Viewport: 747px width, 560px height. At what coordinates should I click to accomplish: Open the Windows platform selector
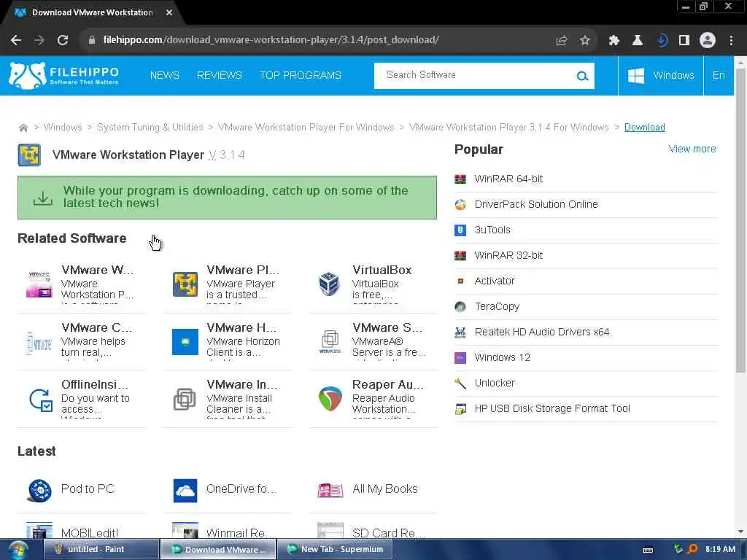660,76
